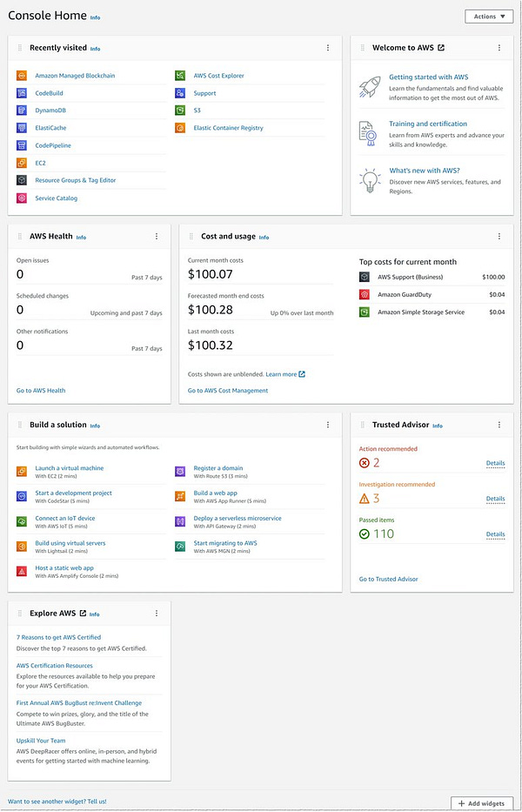522x812 pixels.
Task: Click the AWS Cost Explorer icon
Action: click(180, 76)
